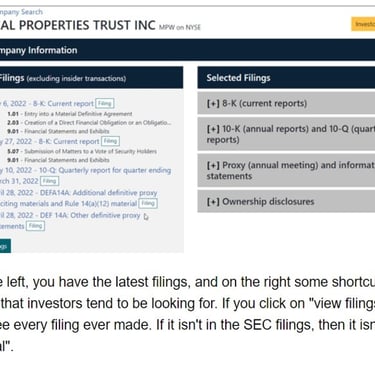The image size is (375, 366).
Task: Click the Filing badge beside the 27, 2022 8-K report
Action: pos(110,141)
